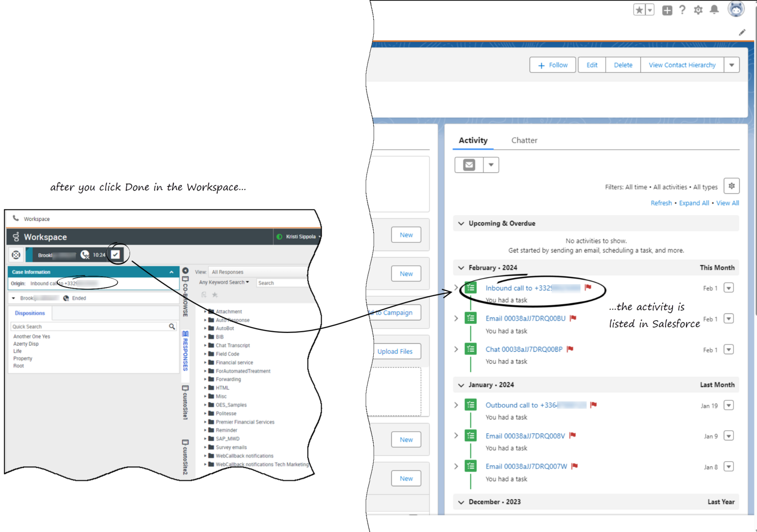Open the Salesforce notifications bell
This screenshot has width=757, height=532.
pos(714,10)
